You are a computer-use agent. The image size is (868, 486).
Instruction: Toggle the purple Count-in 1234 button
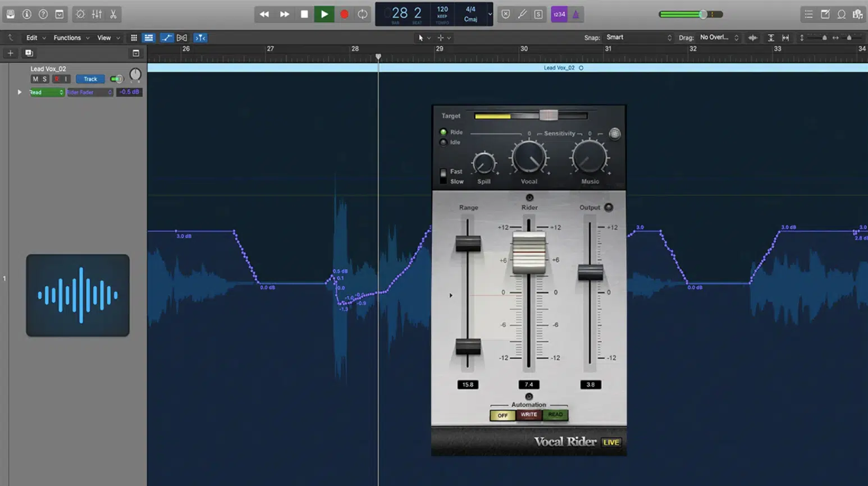559,14
